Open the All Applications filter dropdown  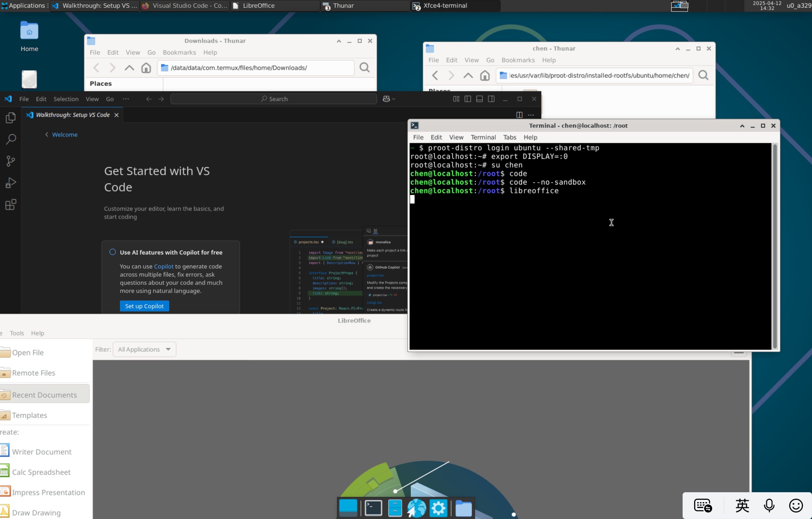click(144, 349)
